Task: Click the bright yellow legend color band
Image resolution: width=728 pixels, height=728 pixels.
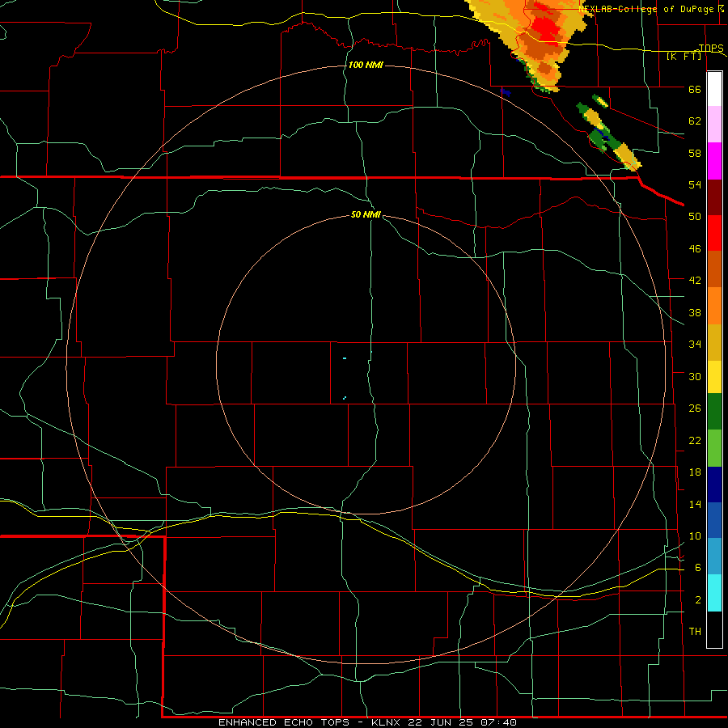Action: click(714, 376)
